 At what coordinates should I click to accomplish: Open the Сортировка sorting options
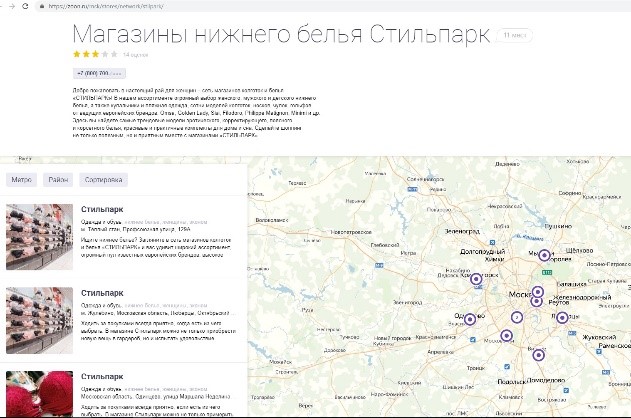point(103,180)
